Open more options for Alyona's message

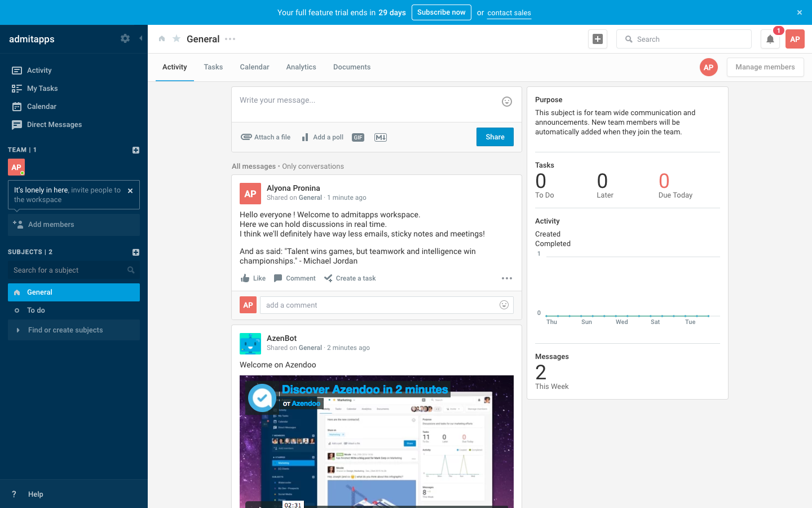coord(507,278)
